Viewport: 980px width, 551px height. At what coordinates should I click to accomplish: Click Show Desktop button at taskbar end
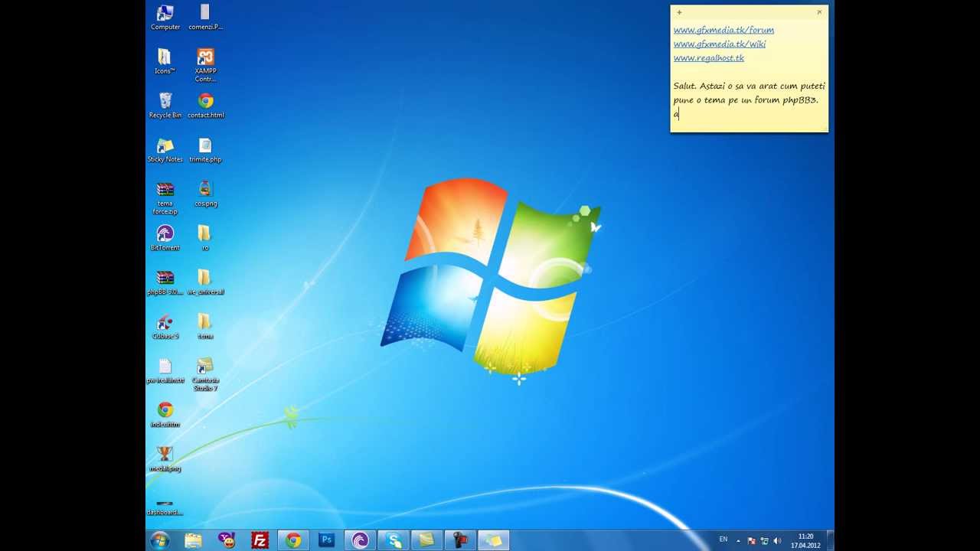tap(830, 540)
